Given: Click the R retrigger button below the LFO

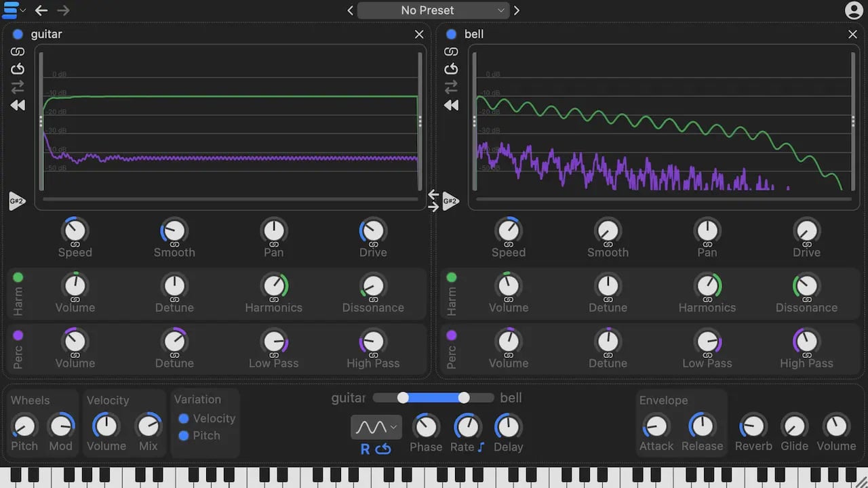Looking at the screenshot, I should coord(366,449).
